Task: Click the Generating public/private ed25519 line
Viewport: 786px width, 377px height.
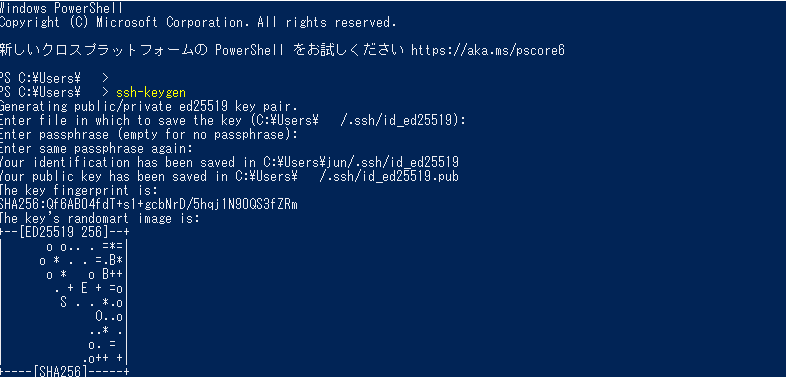Action: click(149, 107)
